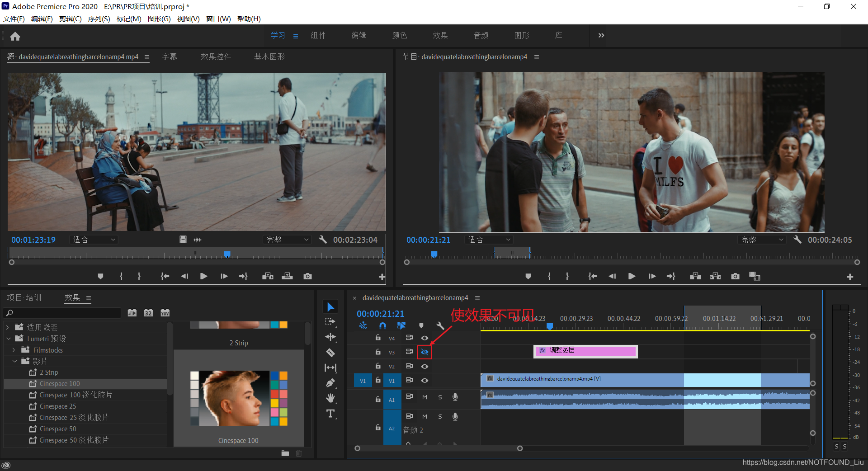The width and height of the screenshot is (868, 471).
Task: Collapse the 影片 folder
Action: click(x=14, y=361)
